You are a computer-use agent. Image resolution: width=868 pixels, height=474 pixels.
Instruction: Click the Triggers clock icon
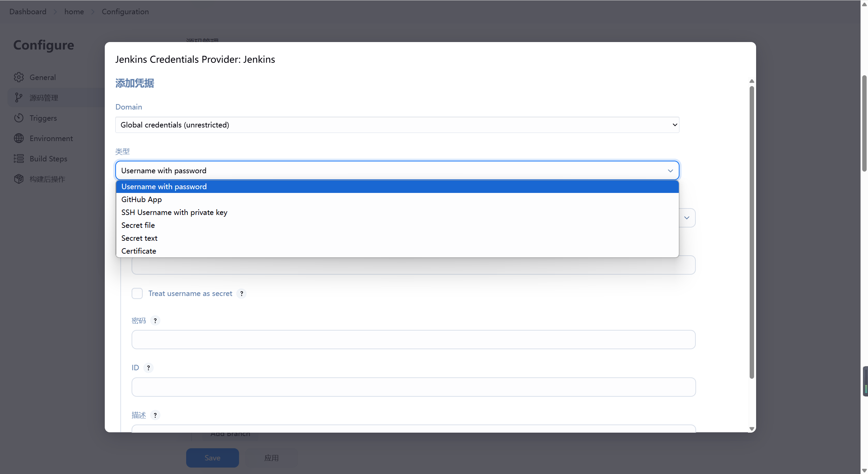pyautogui.click(x=19, y=118)
